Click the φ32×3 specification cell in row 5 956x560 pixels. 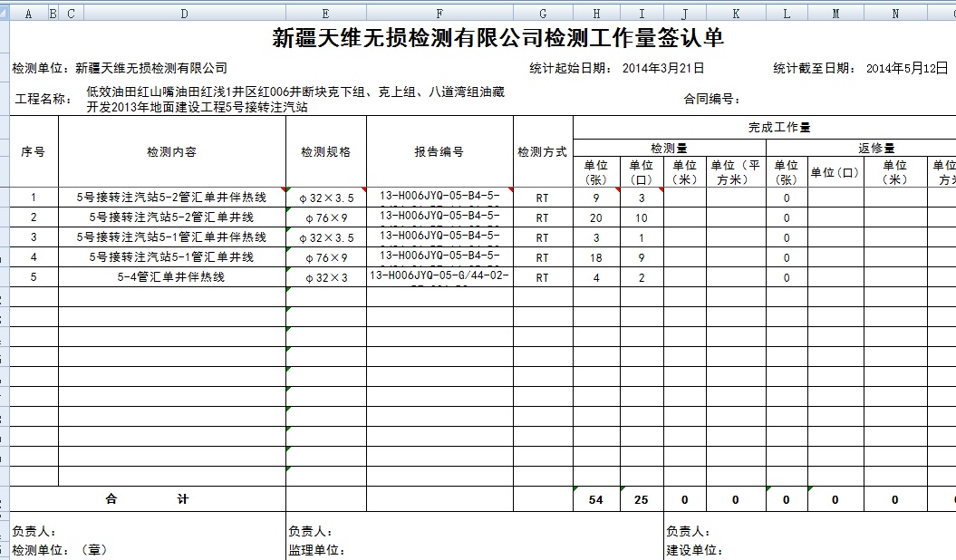325,278
